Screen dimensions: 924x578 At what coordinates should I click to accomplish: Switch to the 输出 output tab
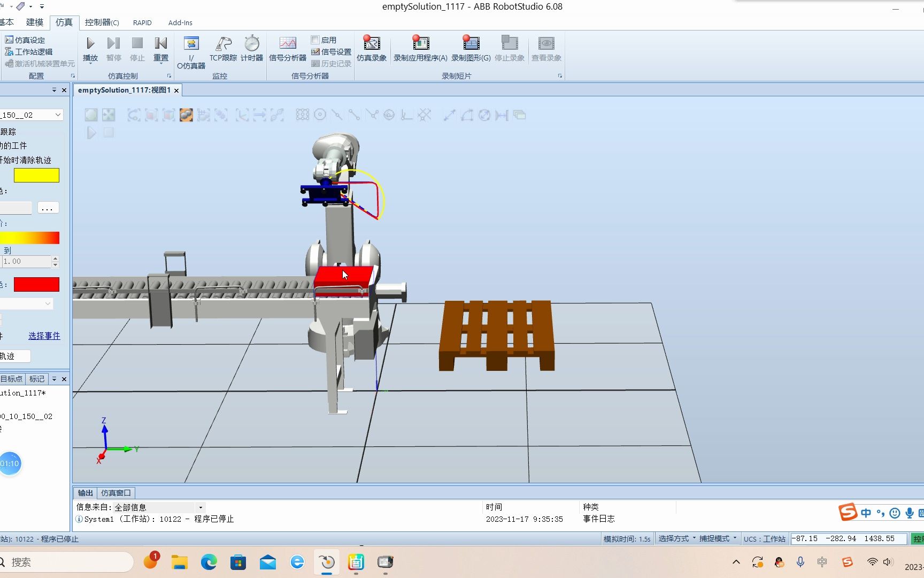tap(85, 493)
